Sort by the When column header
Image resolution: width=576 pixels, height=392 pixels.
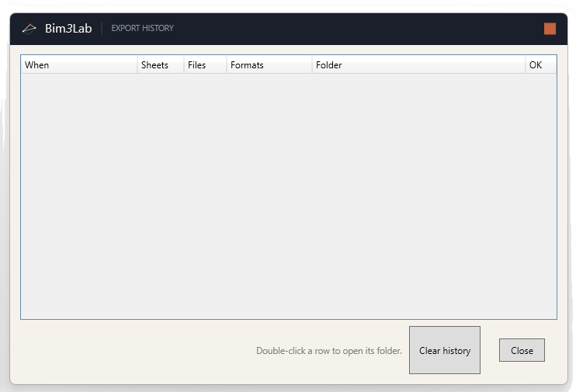point(79,65)
